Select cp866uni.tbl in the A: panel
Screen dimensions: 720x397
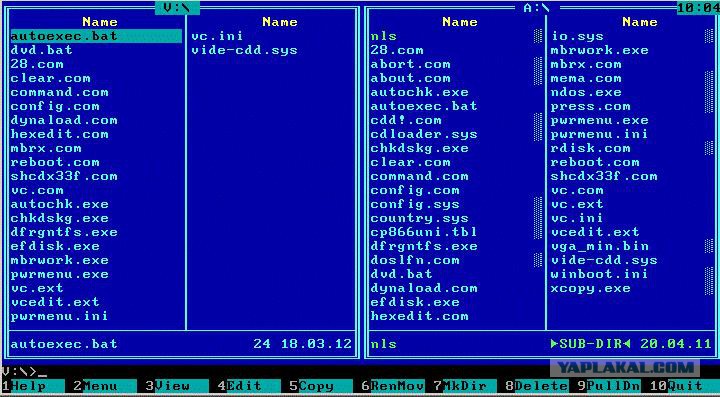[x=424, y=232]
